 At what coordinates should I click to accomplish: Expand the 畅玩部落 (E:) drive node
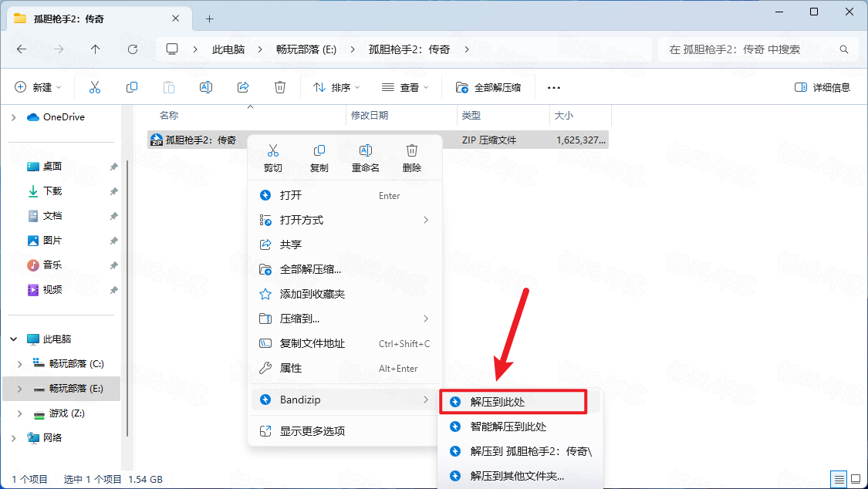[20, 389]
